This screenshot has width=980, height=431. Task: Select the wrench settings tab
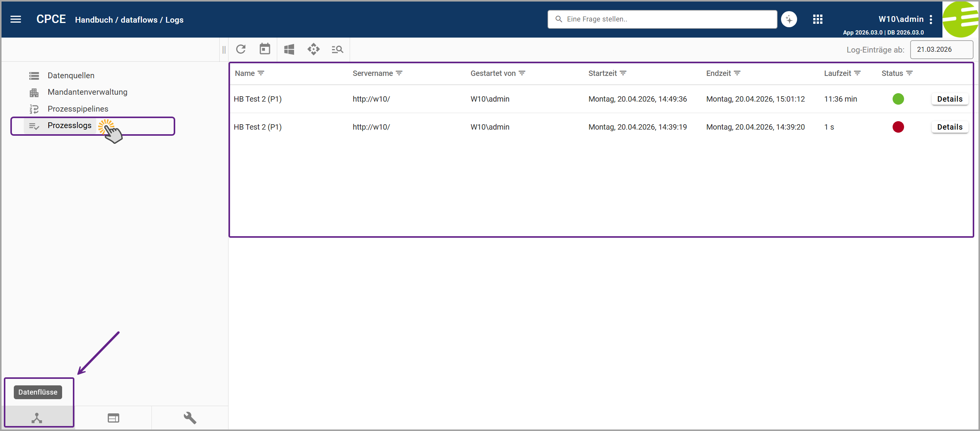point(190,418)
